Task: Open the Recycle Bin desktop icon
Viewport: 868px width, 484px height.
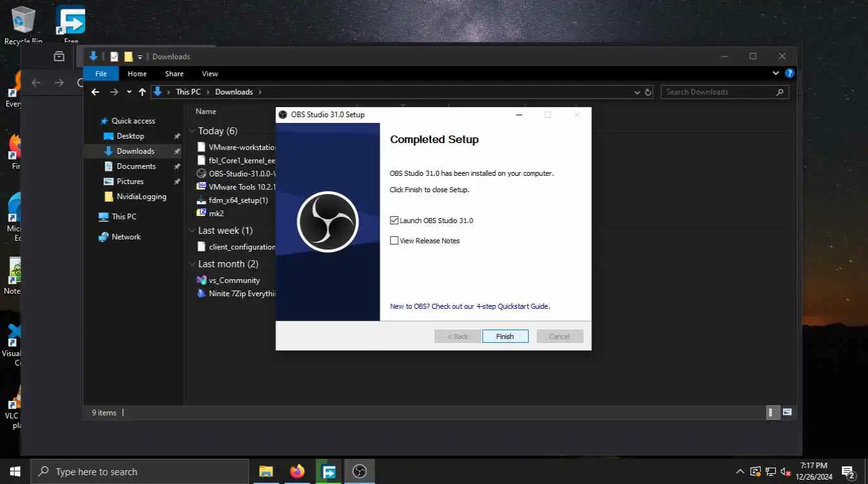Action: 23,25
